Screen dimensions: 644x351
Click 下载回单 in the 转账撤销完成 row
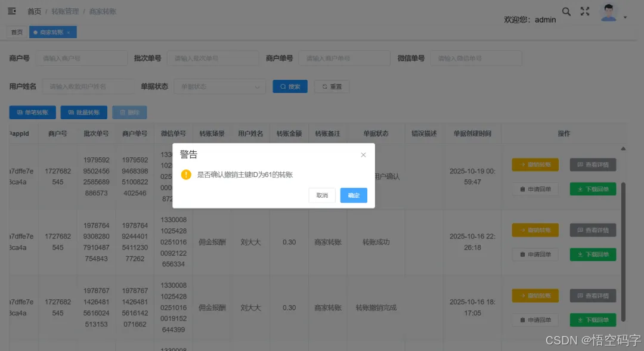tap(593, 320)
